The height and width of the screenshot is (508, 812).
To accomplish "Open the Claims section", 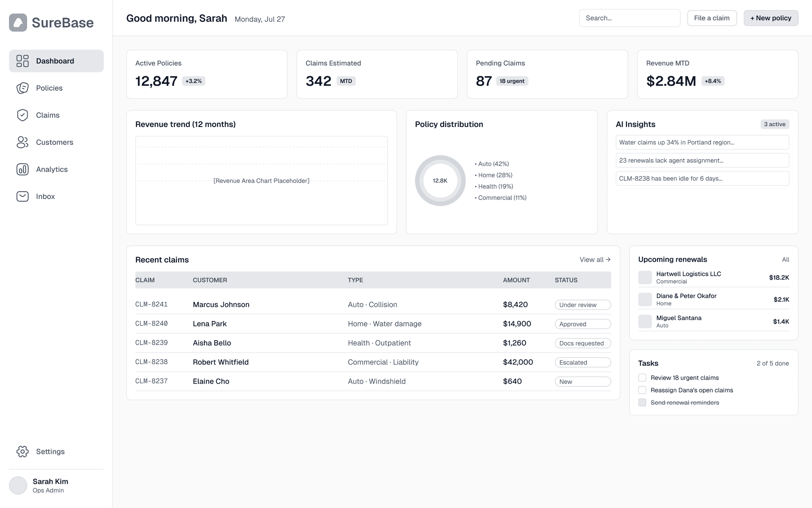I will click(56, 115).
